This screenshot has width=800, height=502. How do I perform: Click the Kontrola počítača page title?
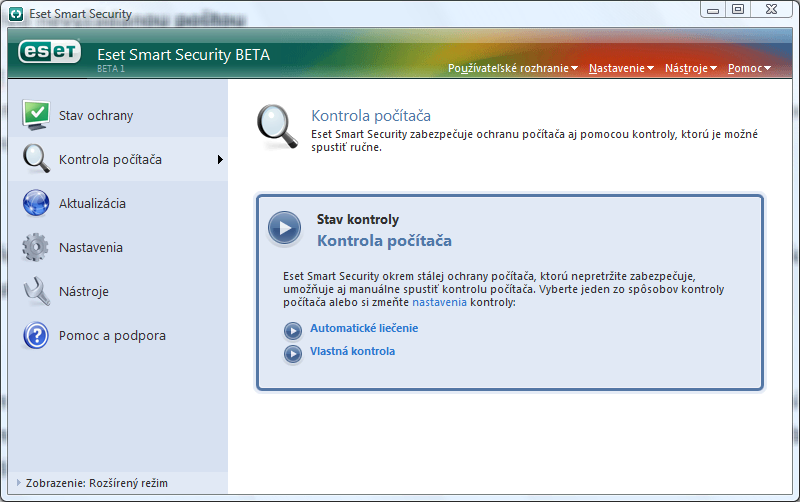point(371,116)
